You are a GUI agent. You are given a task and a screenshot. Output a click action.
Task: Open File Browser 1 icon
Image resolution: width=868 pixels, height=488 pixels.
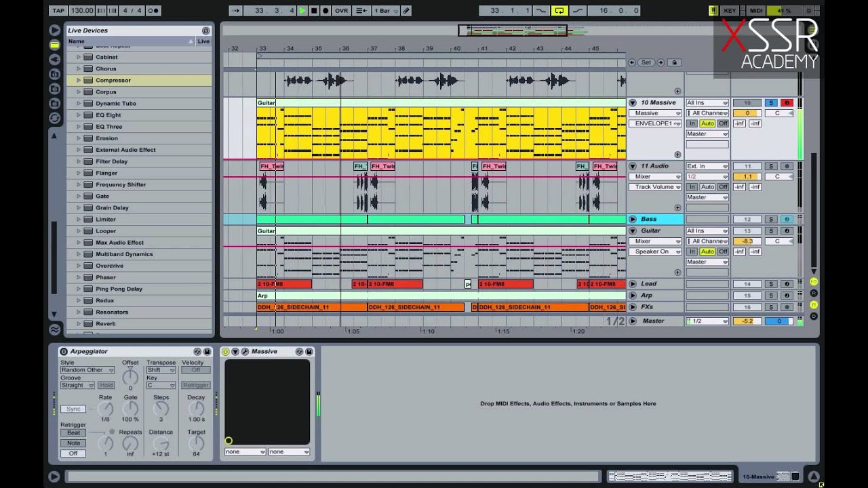54,74
